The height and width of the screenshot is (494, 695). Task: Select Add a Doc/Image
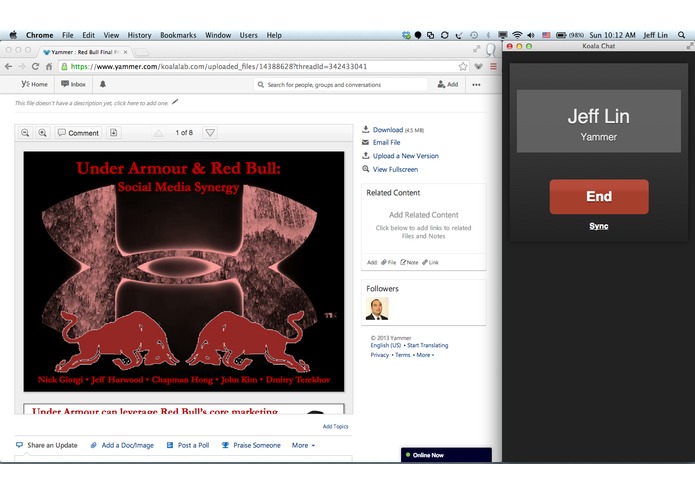pyautogui.click(x=122, y=445)
